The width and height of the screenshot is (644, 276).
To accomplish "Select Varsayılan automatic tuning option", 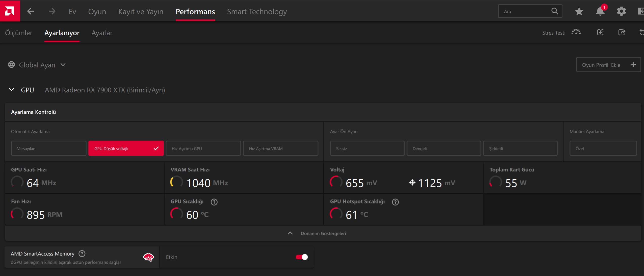I will 49,148.
